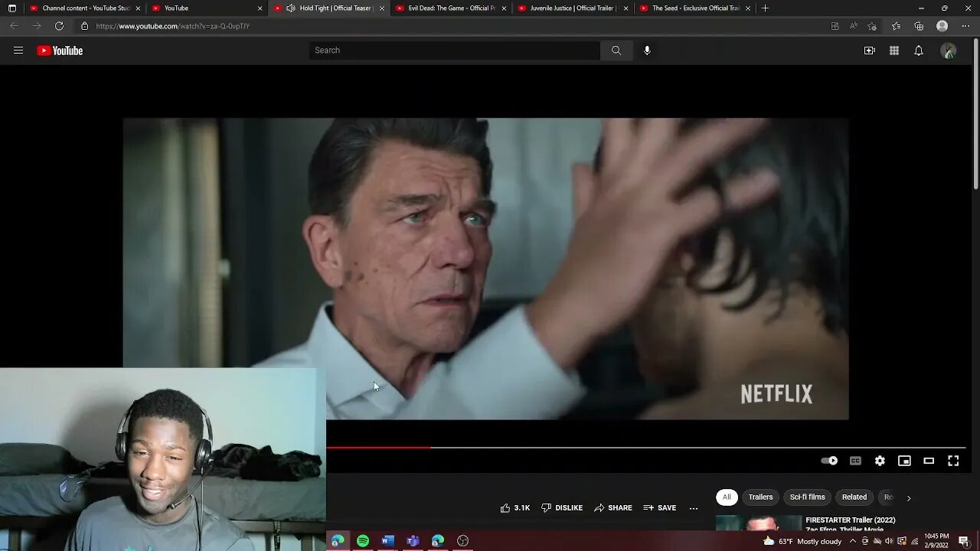Open Spotify from the taskbar

[363, 541]
